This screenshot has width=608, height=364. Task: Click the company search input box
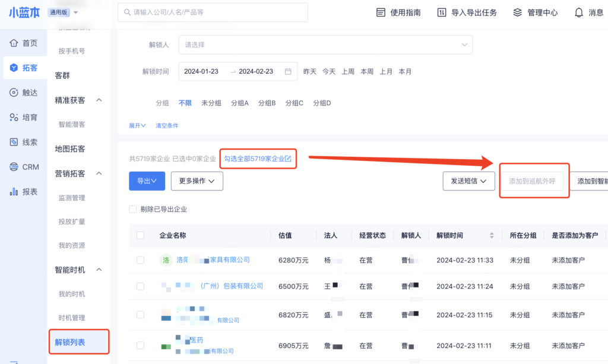point(213,12)
